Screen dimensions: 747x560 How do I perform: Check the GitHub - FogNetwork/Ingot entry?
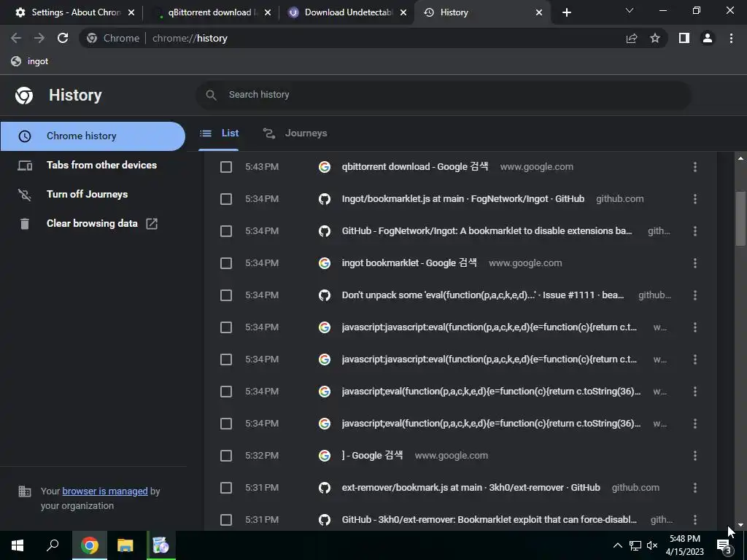(x=226, y=231)
